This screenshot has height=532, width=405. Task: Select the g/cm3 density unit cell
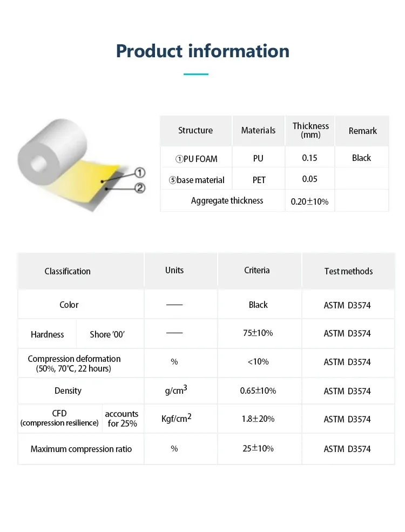click(x=175, y=390)
